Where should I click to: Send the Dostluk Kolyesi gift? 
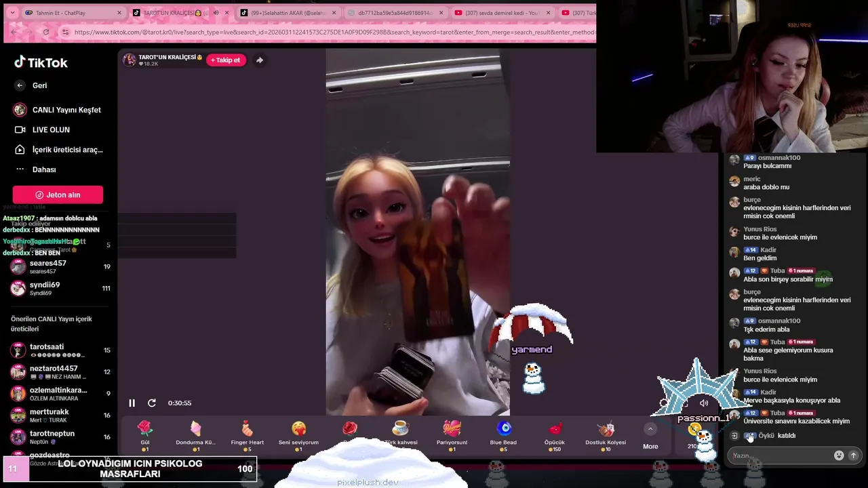click(x=606, y=435)
